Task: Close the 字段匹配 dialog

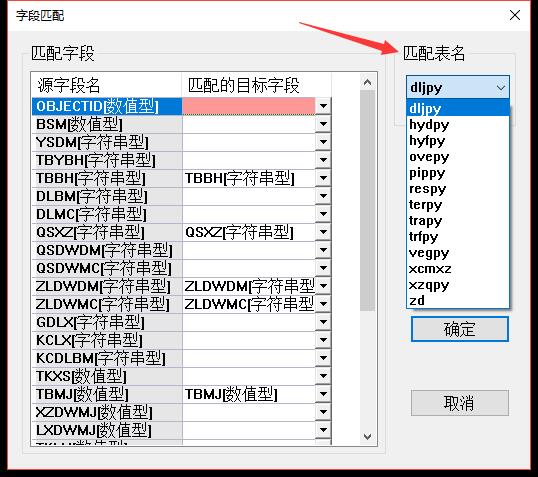Action: pyautogui.click(x=515, y=15)
